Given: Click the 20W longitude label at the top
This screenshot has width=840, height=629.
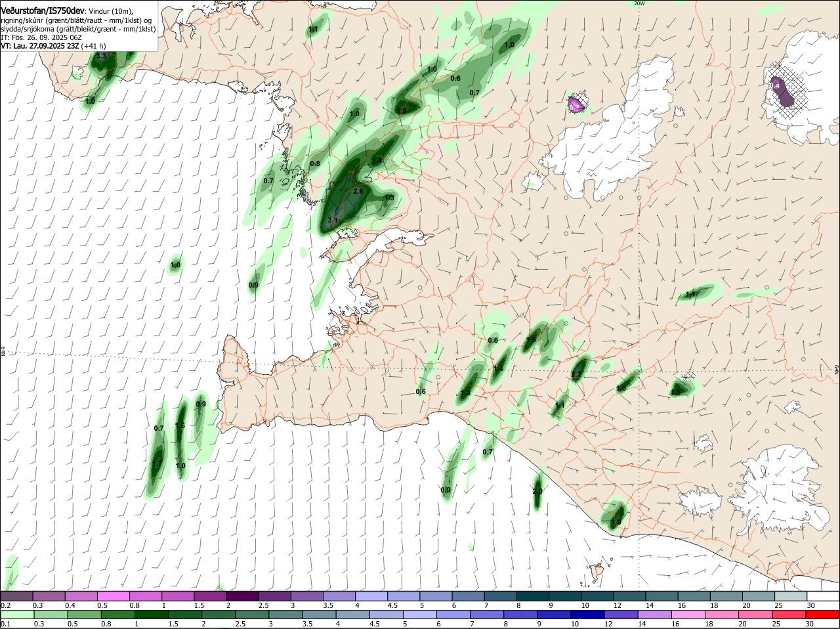Looking at the screenshot, I should (x=640, y=3).
